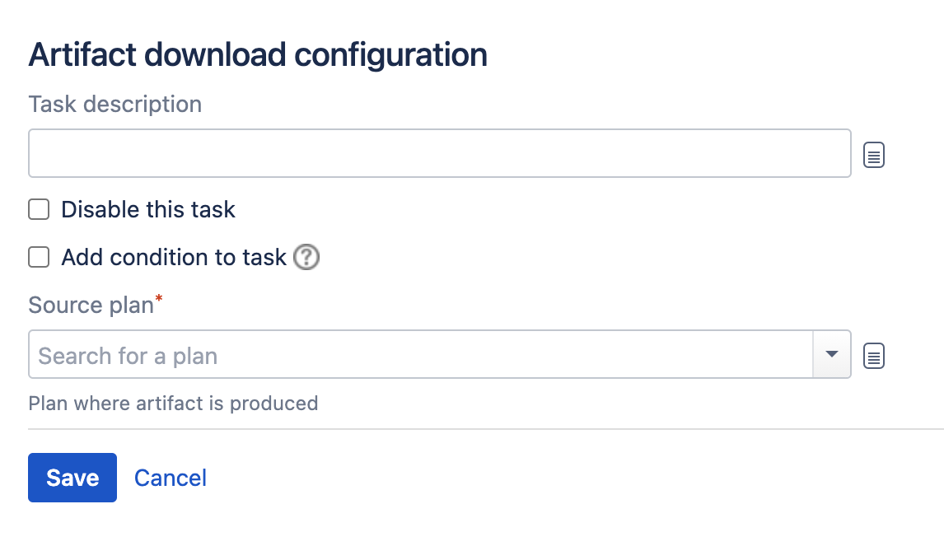Enable the Add condition to task checkbox
This screenshot has height=560, width=944.
pos(39,257)
